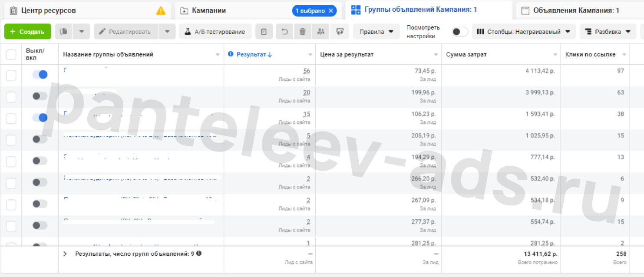The image size is (644, 277).
Task: Click the 3 999,13 р. spend cell
Action: [x=540, y=92]
